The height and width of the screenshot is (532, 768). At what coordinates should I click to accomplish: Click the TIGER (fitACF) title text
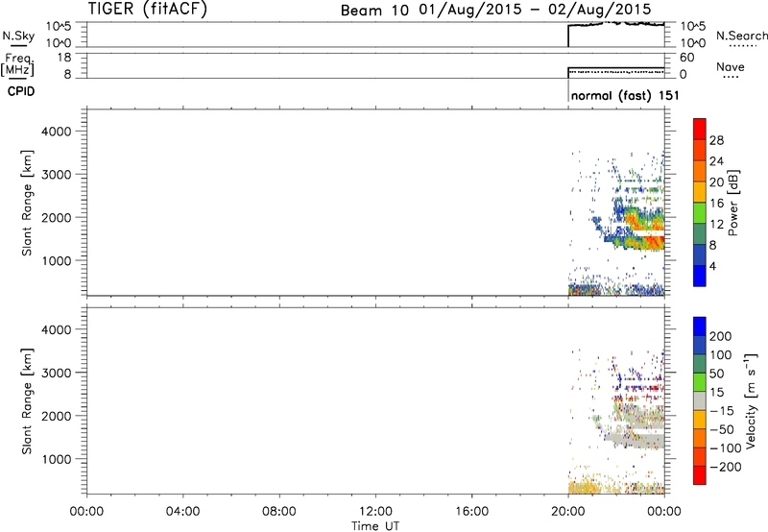point(148,9)
